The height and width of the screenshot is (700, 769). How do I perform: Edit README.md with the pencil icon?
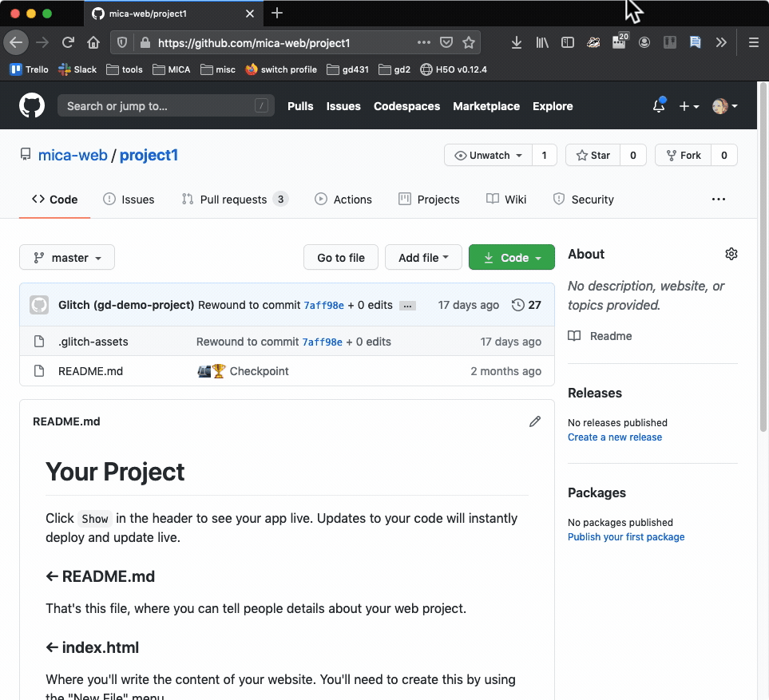(534, 421)
